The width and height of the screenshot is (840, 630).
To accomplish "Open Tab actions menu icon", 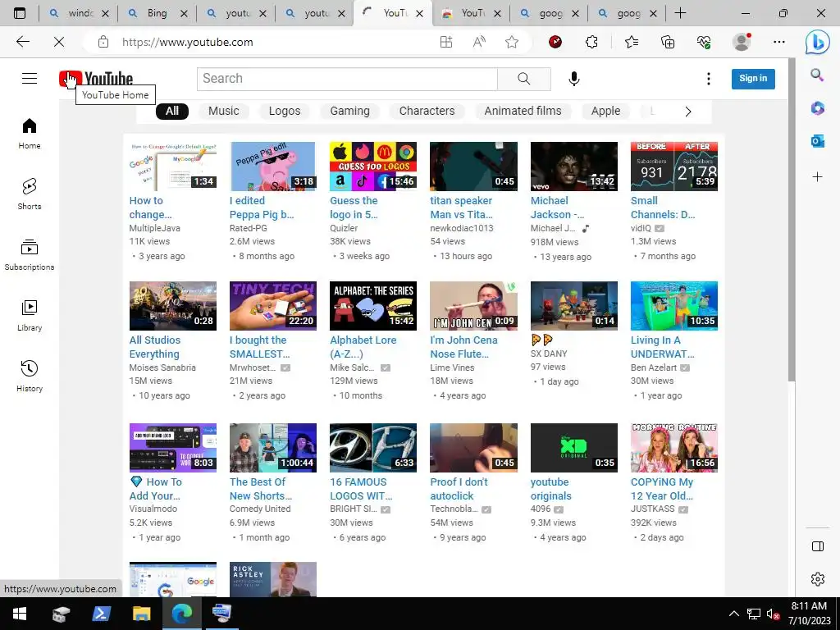I will pyautogui.click(x=20, y=13).
